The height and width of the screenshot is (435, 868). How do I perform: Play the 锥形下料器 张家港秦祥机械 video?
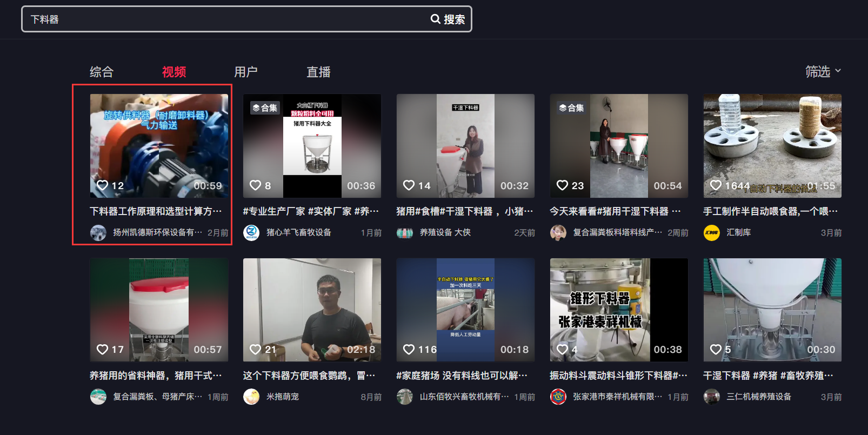coord(619,310)
